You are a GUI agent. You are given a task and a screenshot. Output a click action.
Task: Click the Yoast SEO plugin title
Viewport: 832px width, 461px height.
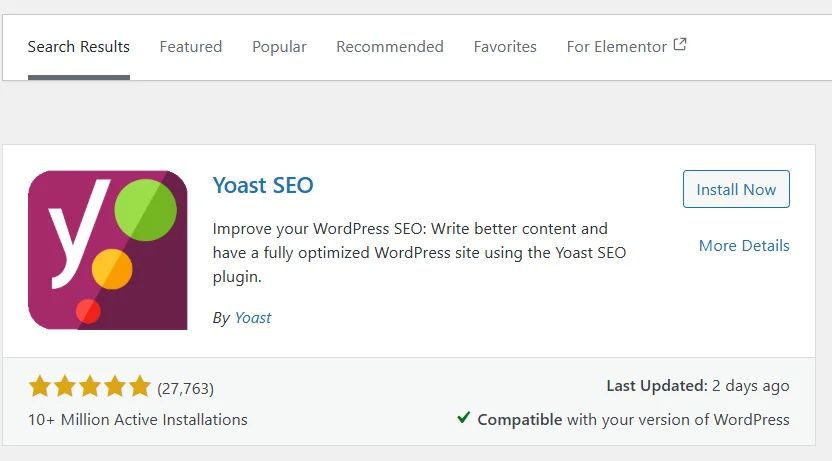pos(263,185)
